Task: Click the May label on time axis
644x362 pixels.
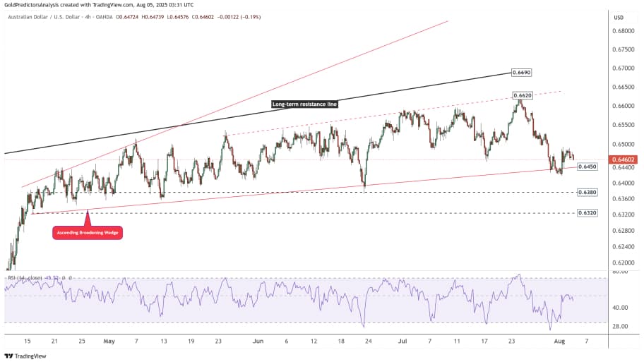Action: pos(109,341)
